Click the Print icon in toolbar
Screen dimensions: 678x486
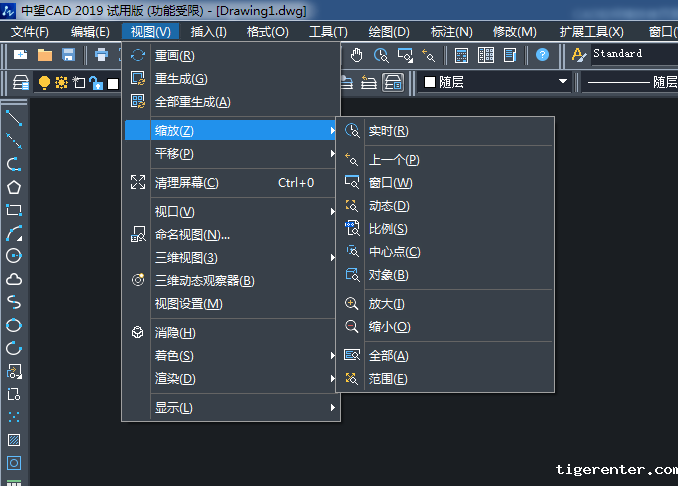(101, 54)
